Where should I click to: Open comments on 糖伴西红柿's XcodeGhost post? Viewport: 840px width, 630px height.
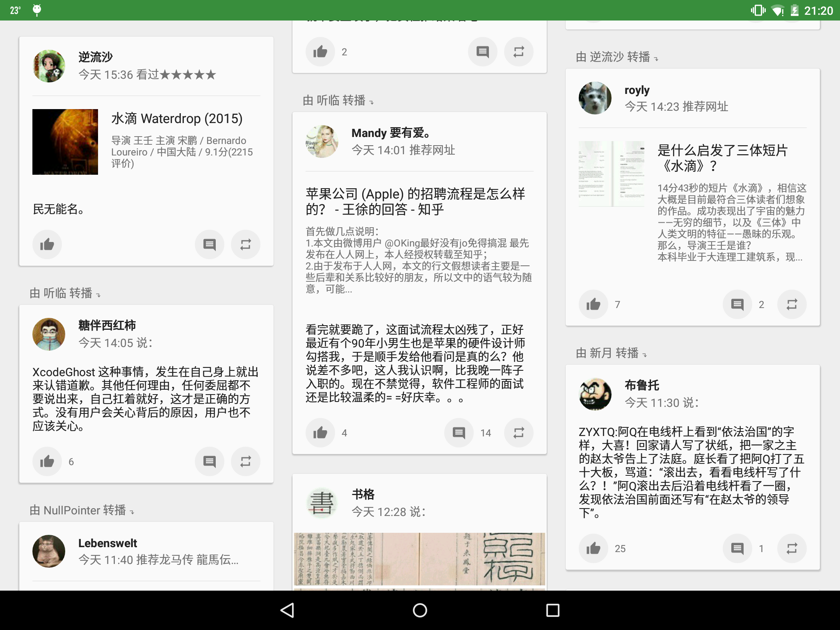pyautogui.click(x=210, y=461)
